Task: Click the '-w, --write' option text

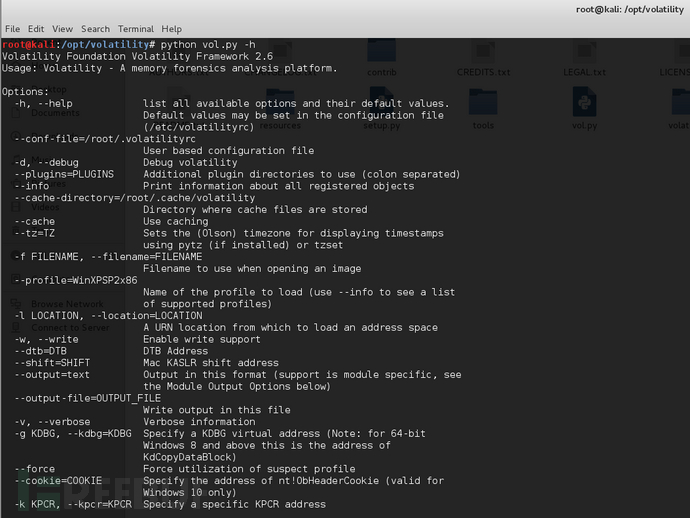Action: click(46, 339)
